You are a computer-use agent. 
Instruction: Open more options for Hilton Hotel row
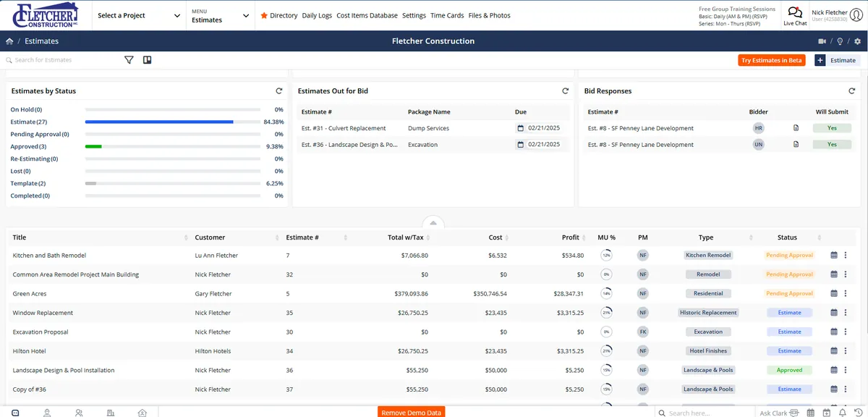(x=846, y=350)
